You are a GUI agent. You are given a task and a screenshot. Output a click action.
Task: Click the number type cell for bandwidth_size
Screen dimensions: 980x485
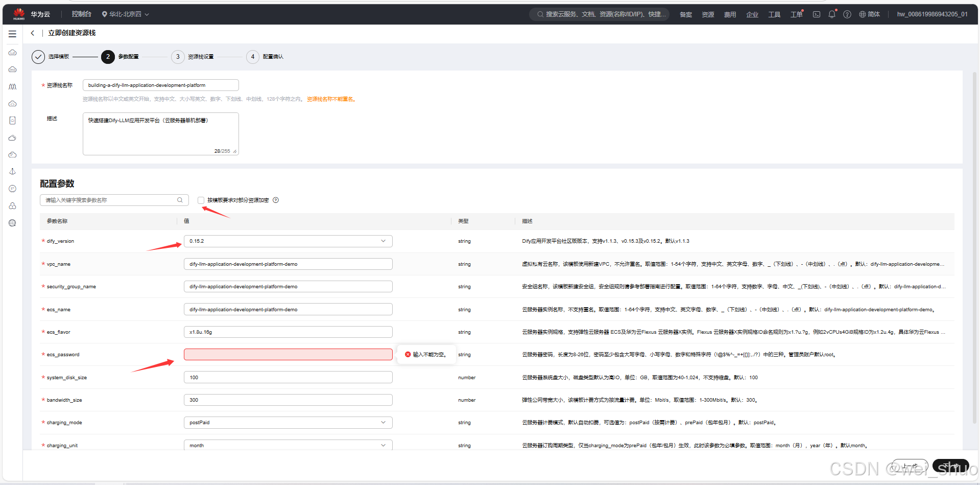pyautogui.click(x=467, y=400)
